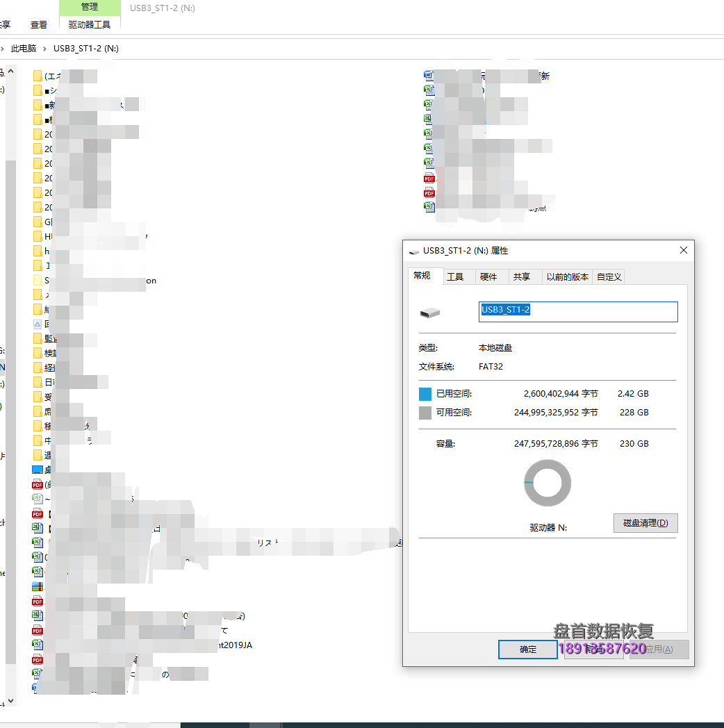Viewport: 724px width, 728px height.
Task: Select the PDF file icon ending in て
Action: point(38,630)
